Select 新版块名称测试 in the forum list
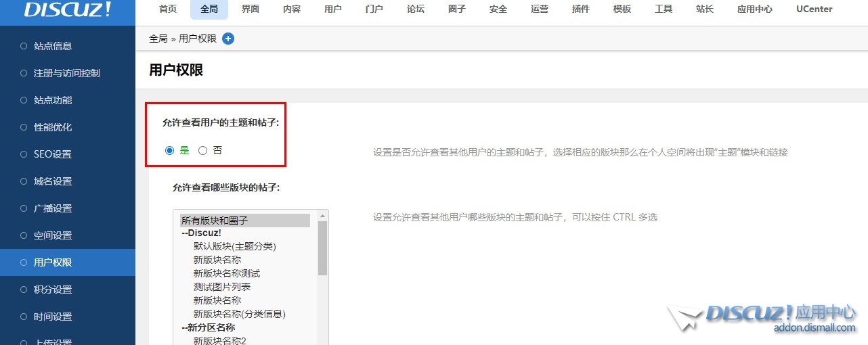 click(x=227, y=273)
